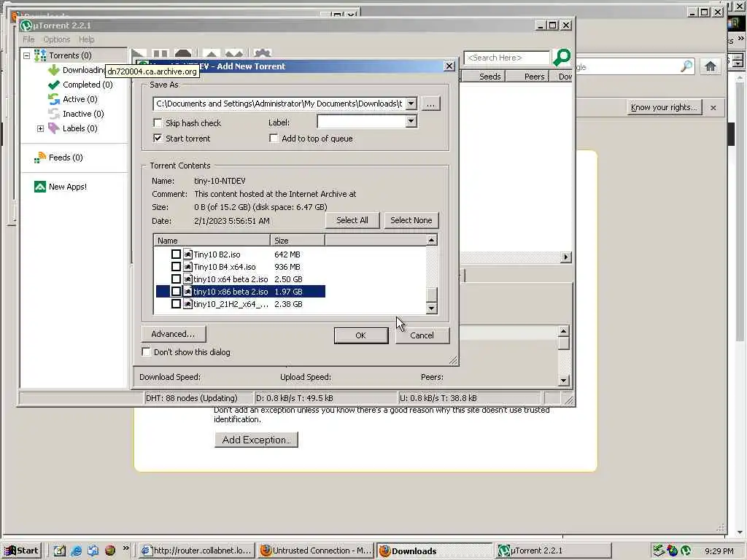Click the Active transfers icon
The width and height of the screenshot is (747, 560).
pyautogui.click(x=54, y=99)
